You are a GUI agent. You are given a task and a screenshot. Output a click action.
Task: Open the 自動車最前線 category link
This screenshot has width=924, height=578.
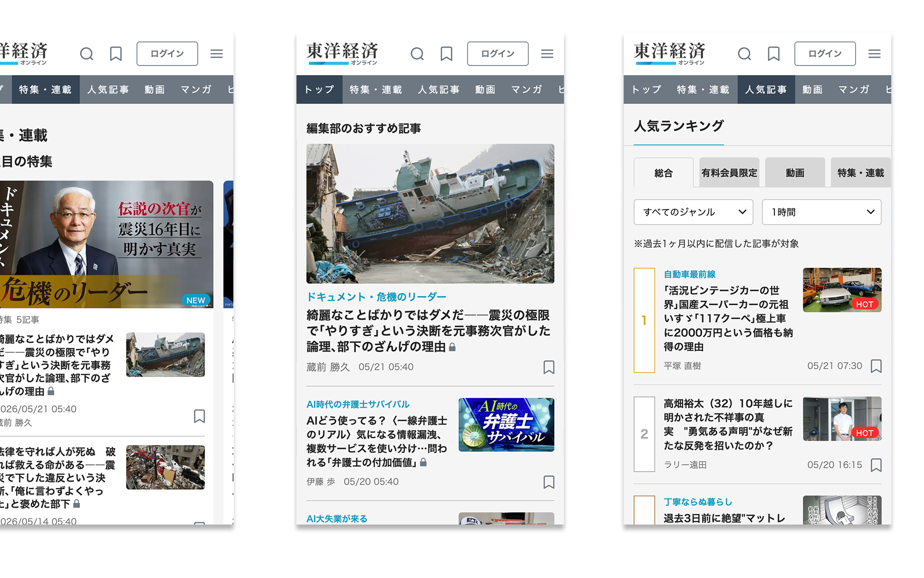(690, 274)
